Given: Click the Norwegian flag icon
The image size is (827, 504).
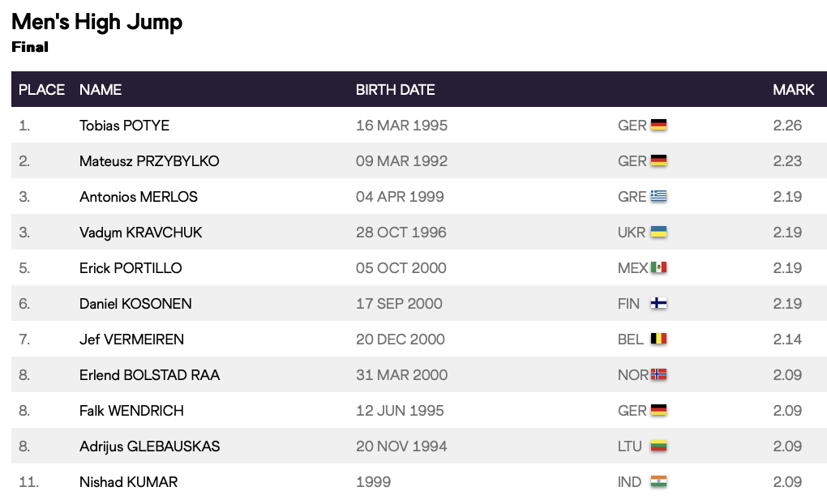Looking at the screenshot, I should [x=658, y=375].
